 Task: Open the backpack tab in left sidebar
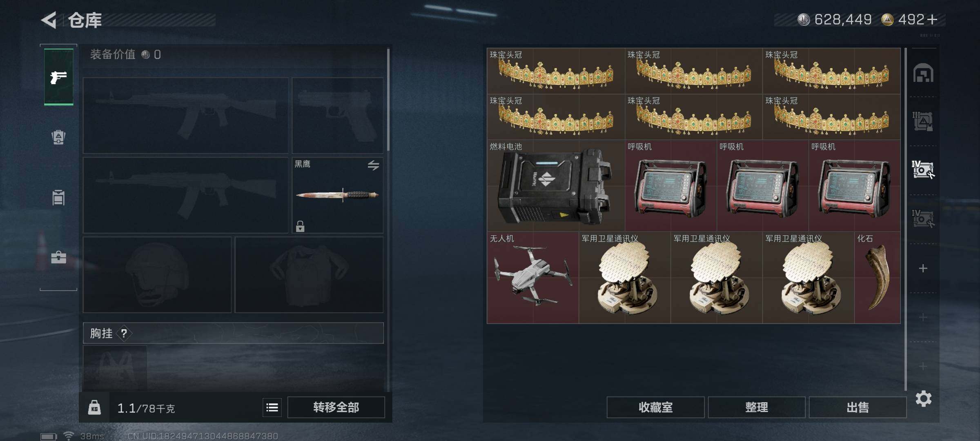tap(58, 137)
